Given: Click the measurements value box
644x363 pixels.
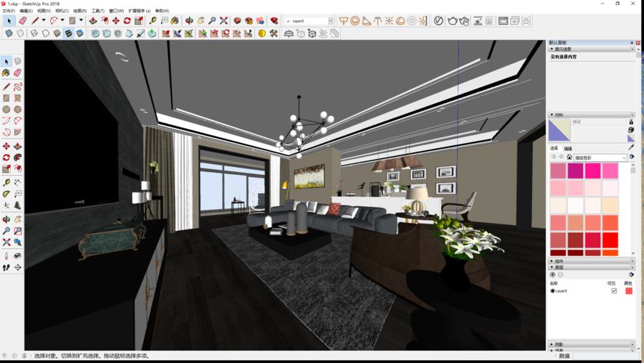Looking at the screenshot, I should coord(605,356).
